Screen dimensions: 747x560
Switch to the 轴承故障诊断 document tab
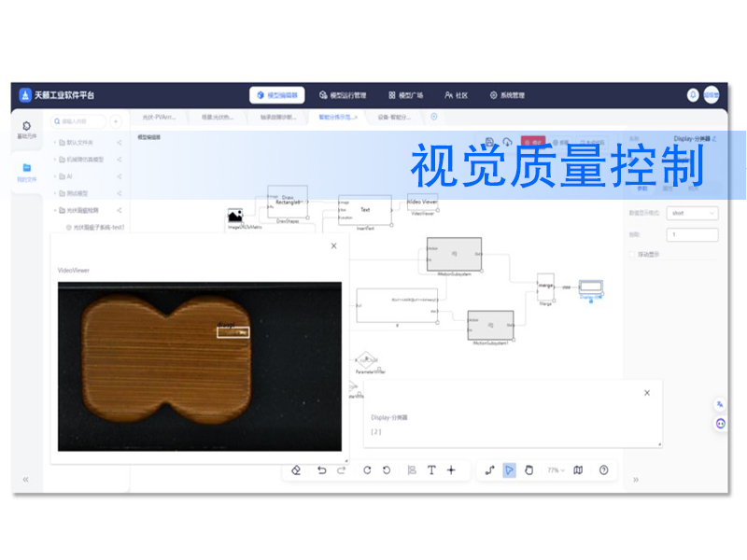coord(277,118)
